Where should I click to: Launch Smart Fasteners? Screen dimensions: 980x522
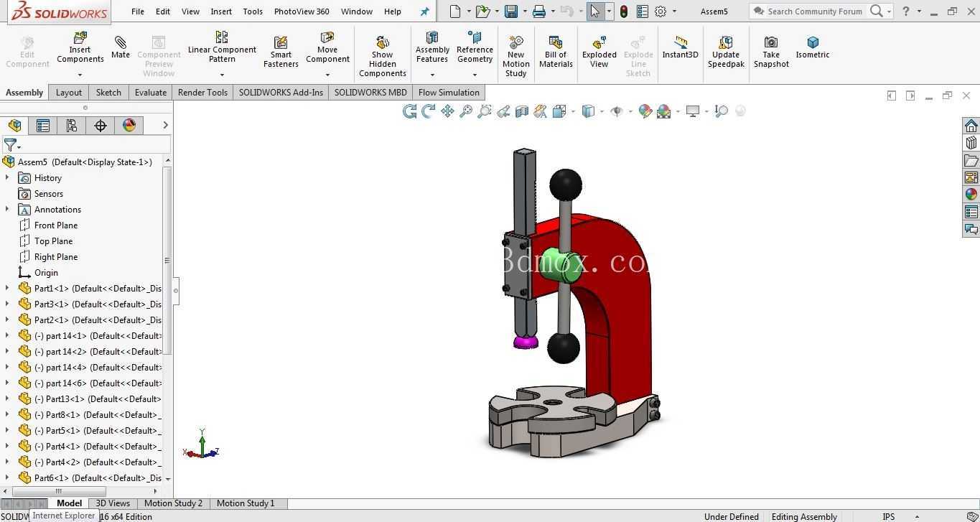point(281,52)
